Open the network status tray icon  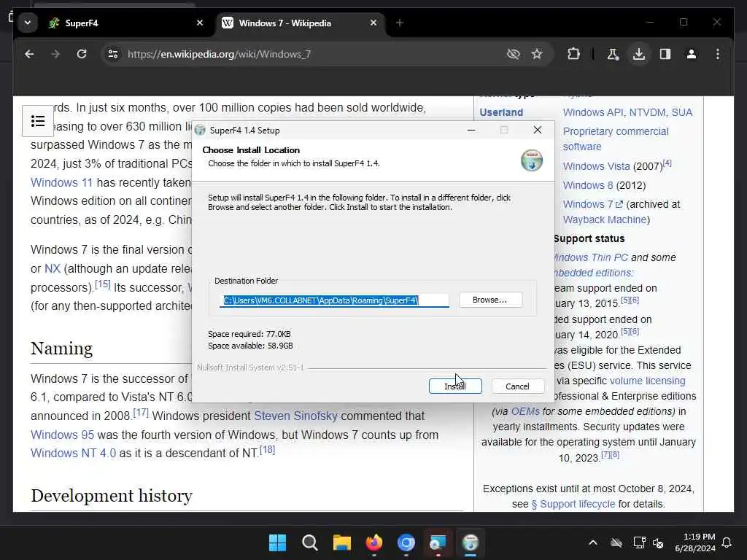tap(639, 542)
